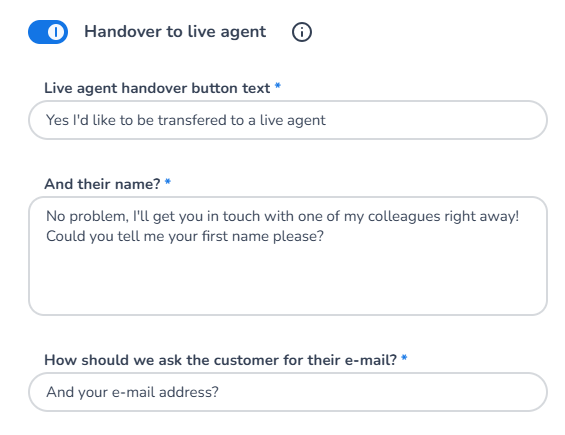Click 'No problem' at start of name message
Viewport: 565px width, 435px height.
[x=87, y=217]
